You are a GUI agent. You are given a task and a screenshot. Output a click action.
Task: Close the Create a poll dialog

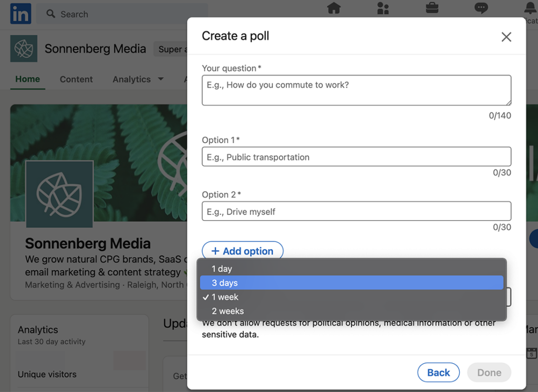(x=506, y=37)
